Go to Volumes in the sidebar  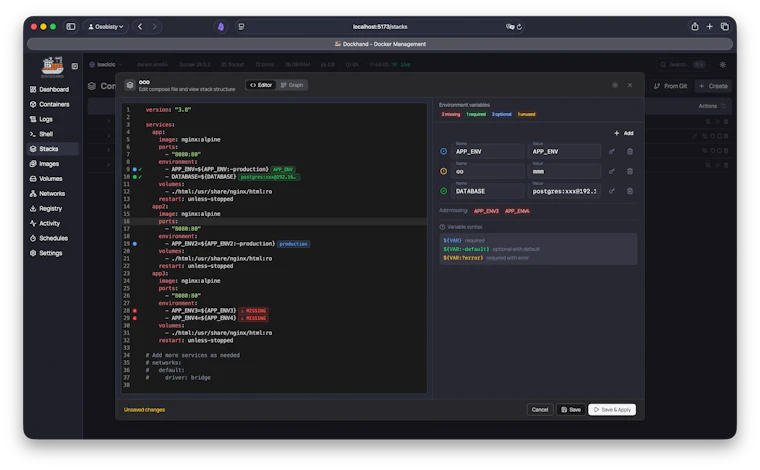pos(47,179)
